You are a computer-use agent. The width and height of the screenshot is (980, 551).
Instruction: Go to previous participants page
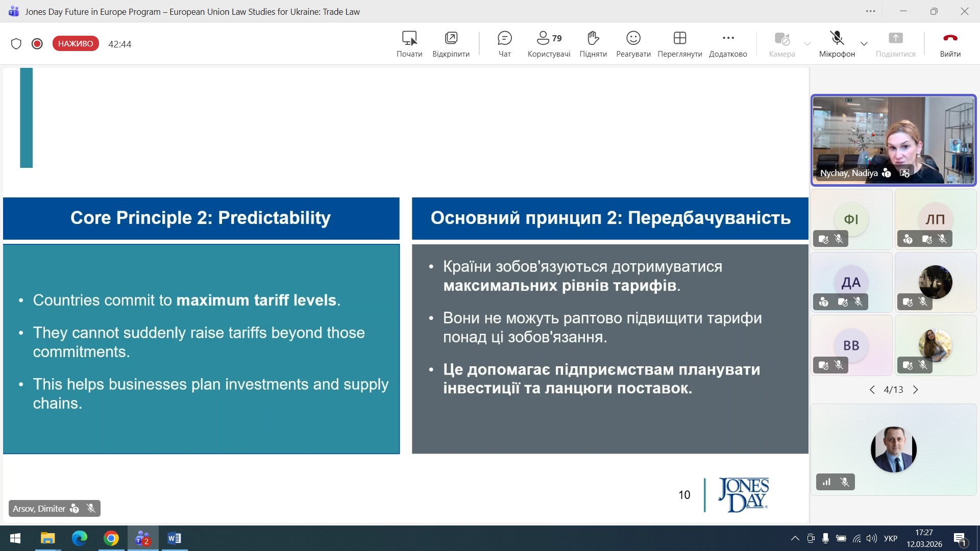click(872, 390)
